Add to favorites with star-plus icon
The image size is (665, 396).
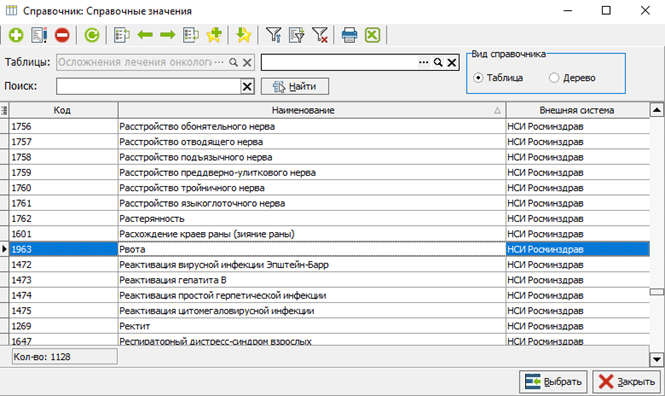pos(214,35)
